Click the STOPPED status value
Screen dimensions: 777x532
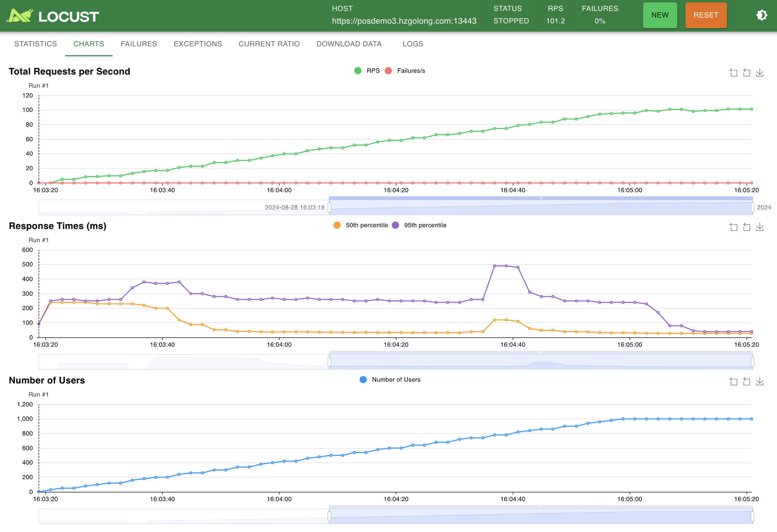pyautogui.click(x=511, y=21)
